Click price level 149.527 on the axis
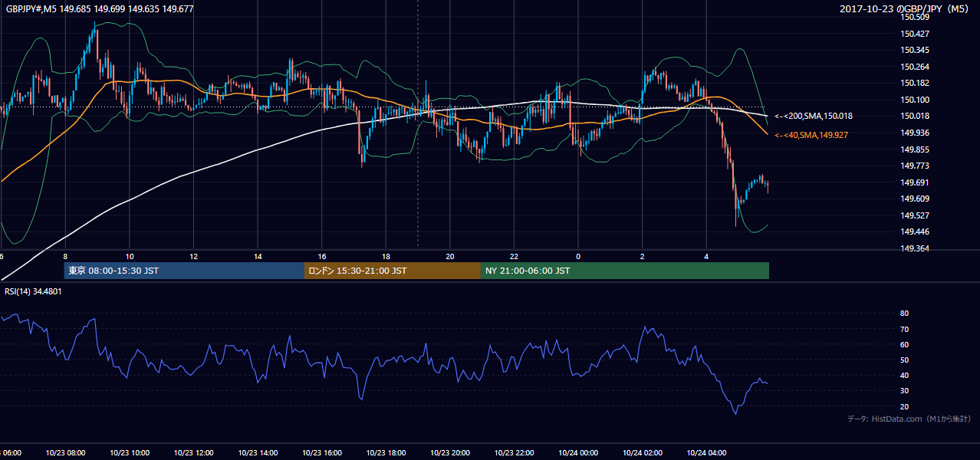The height and width of the screenshot is (460, 980). coord(914,215)
